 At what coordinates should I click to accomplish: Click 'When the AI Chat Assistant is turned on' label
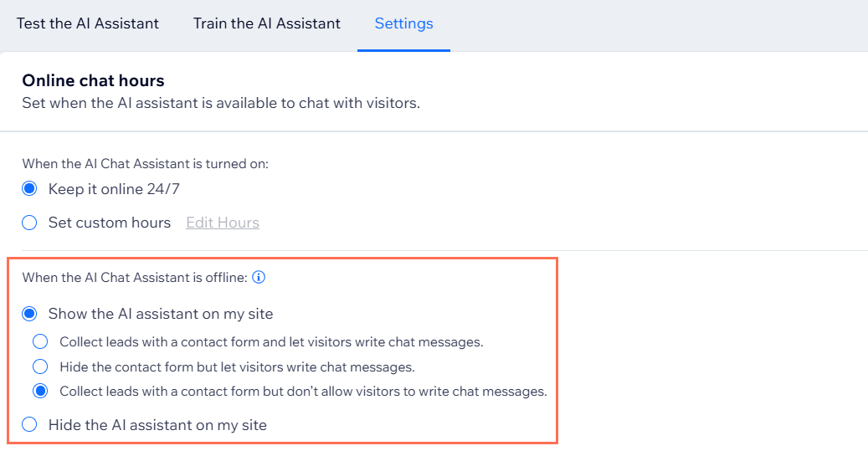click(145, 164)
